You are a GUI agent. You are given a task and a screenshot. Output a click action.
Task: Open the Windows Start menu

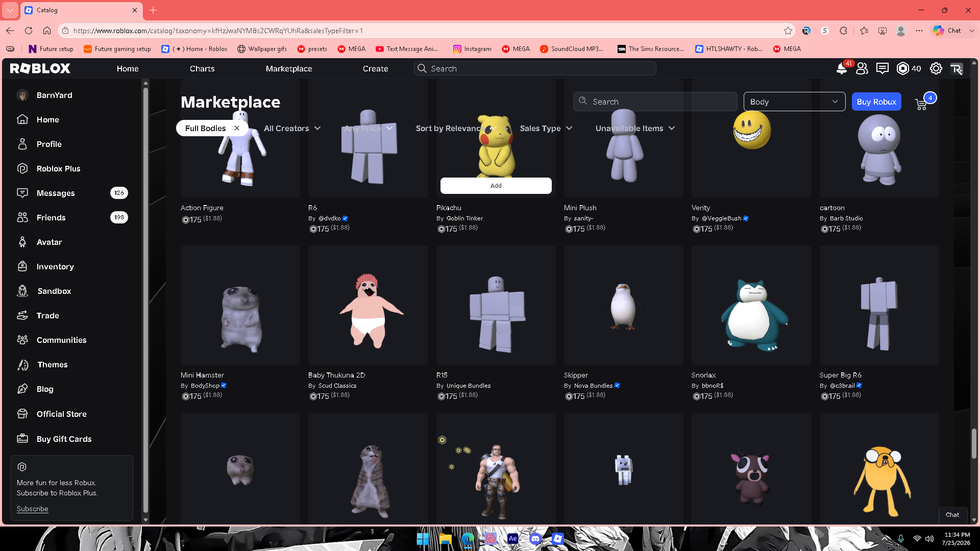(x=423, y=539)
